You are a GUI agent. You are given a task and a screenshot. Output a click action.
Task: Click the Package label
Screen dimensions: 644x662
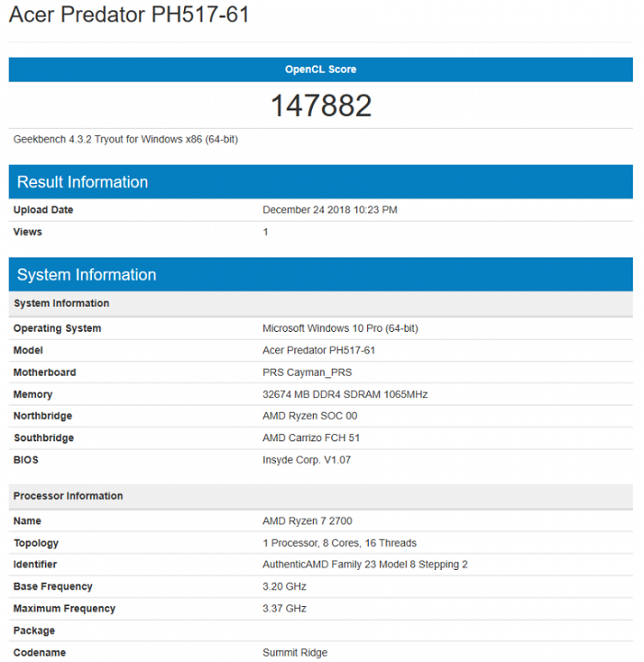click(34, 631)
